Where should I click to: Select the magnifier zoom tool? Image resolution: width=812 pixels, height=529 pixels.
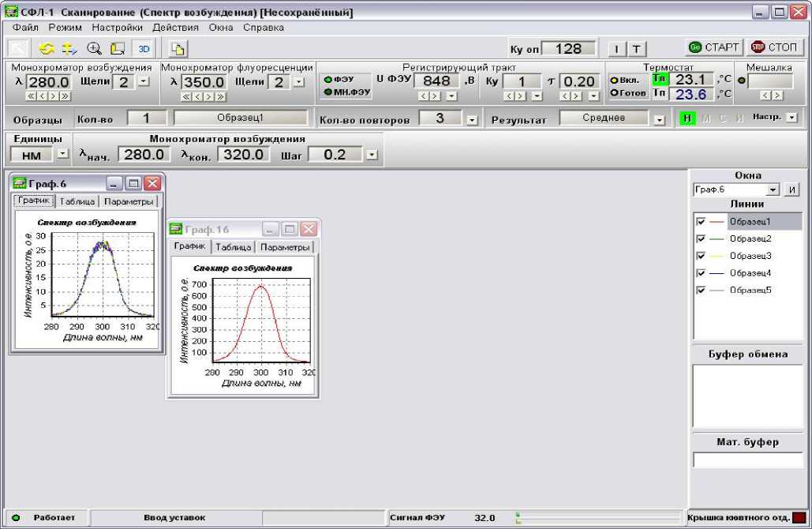tap(94, 49)
